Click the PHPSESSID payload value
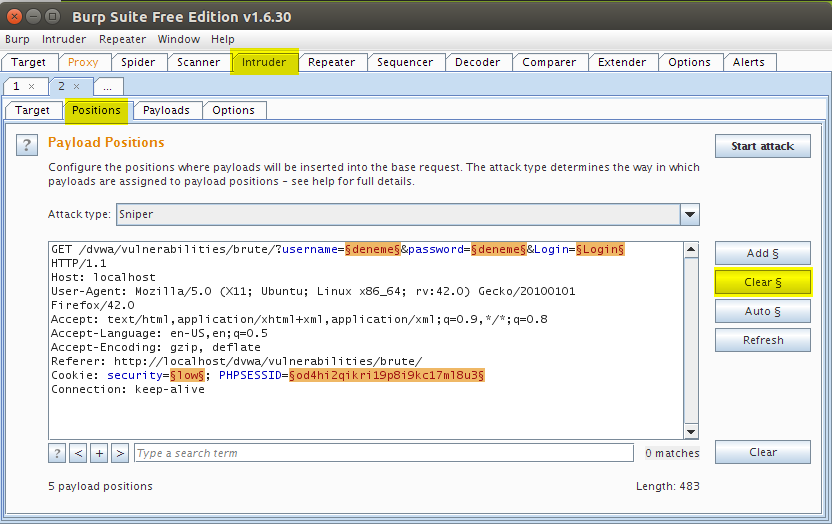832x524 pixels. (387, 375)
